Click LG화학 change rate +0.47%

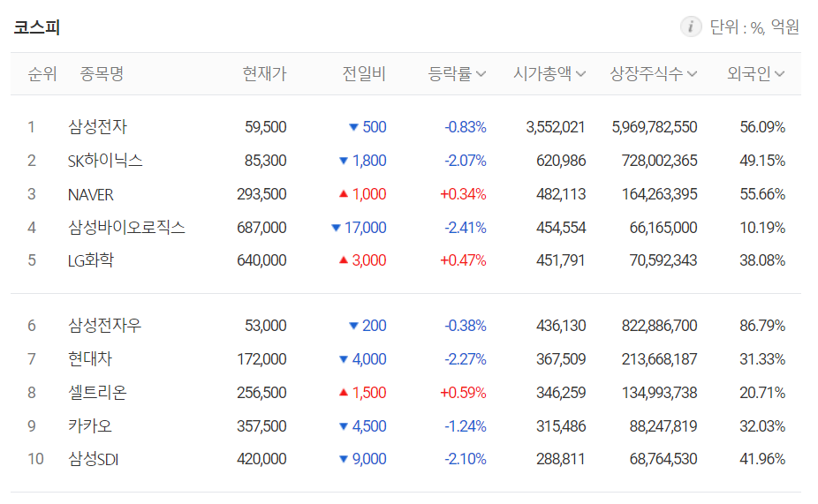(463, 260)
